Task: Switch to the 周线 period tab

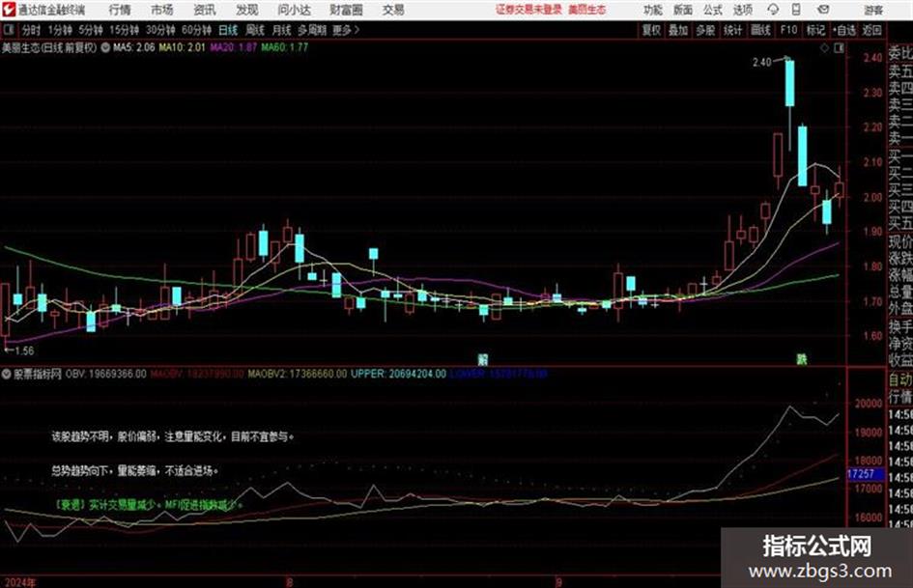Action: click(255, 30)
